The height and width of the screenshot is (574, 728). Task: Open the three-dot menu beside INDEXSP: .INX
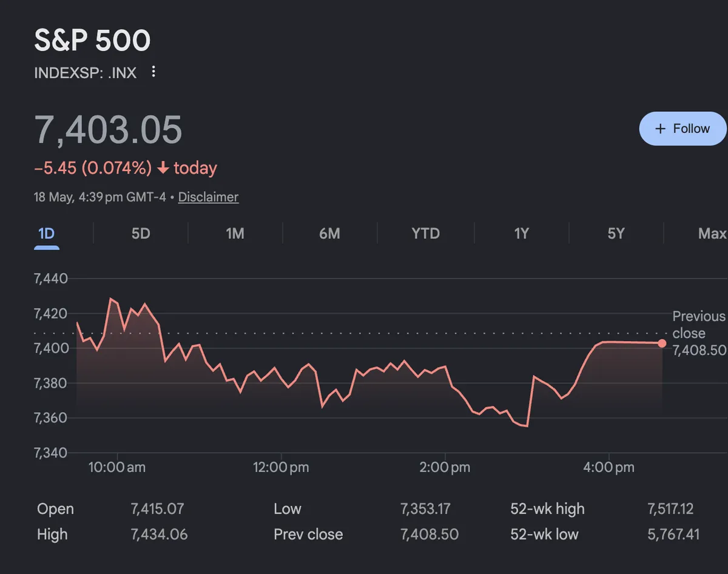[153, 72]
